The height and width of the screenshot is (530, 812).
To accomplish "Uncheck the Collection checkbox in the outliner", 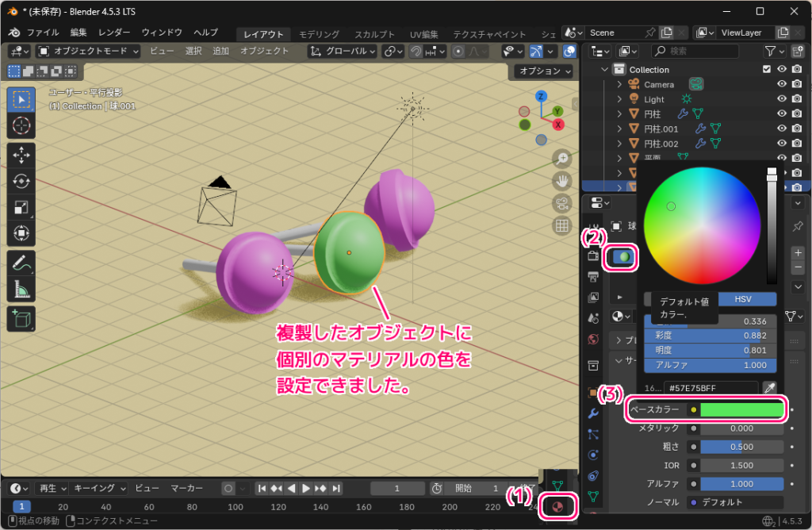I will (x=766, y=69).
